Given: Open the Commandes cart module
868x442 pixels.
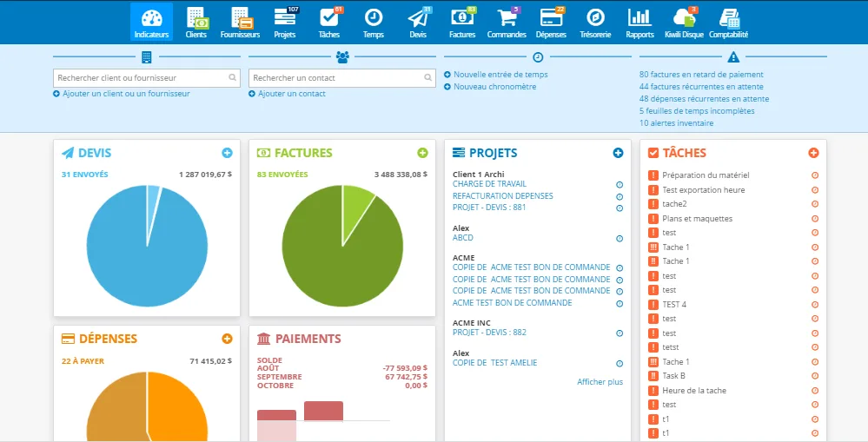Looking at the screenshot, I should click(x=507, y=22).
